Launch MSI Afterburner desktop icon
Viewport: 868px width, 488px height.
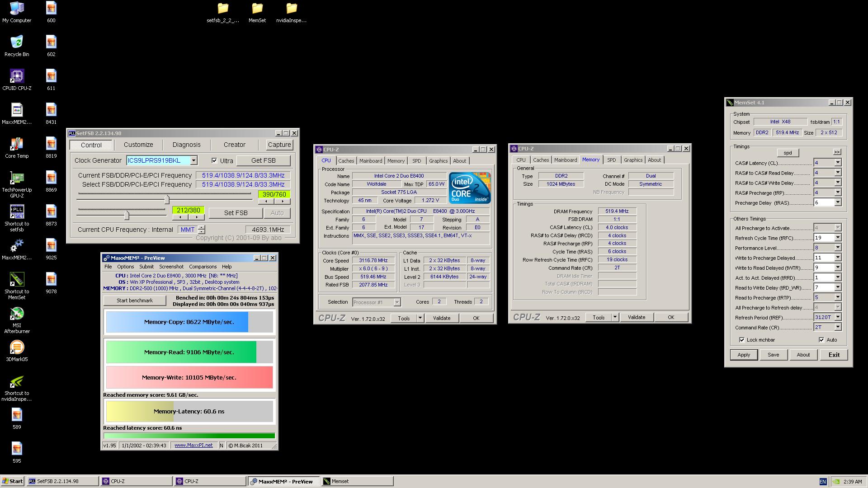click(17, 320)
